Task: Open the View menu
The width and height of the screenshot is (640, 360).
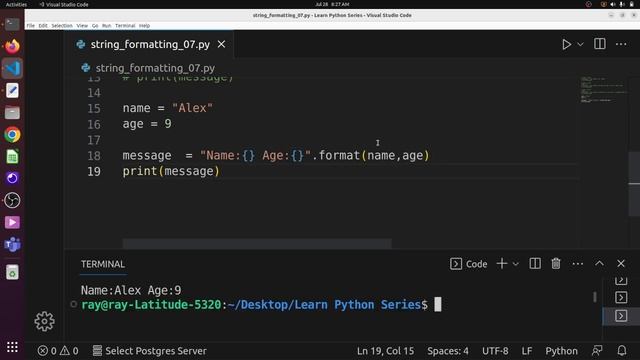Action: coord(82,26)
